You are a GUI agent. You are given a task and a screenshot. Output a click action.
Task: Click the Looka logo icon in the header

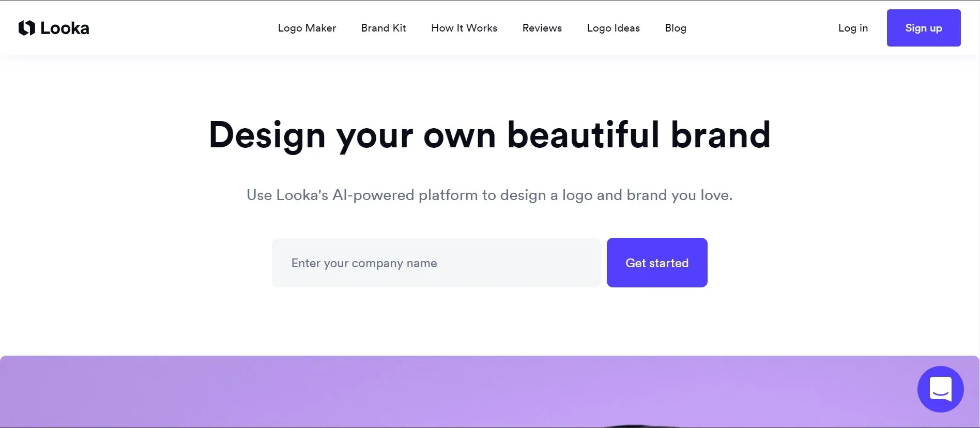(27, 27)
